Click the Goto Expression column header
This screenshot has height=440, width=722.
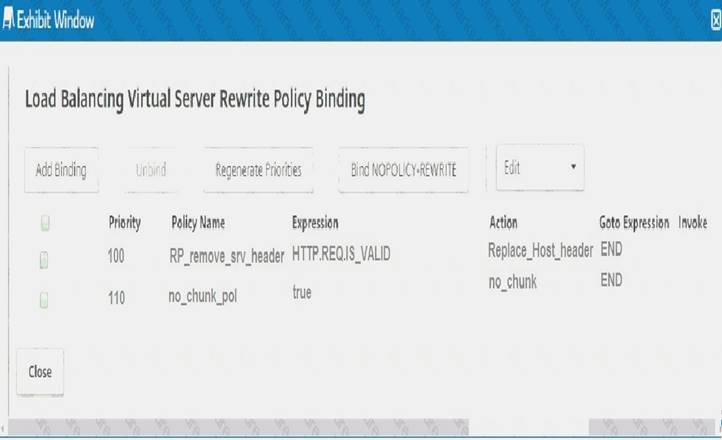click(633, 223)
